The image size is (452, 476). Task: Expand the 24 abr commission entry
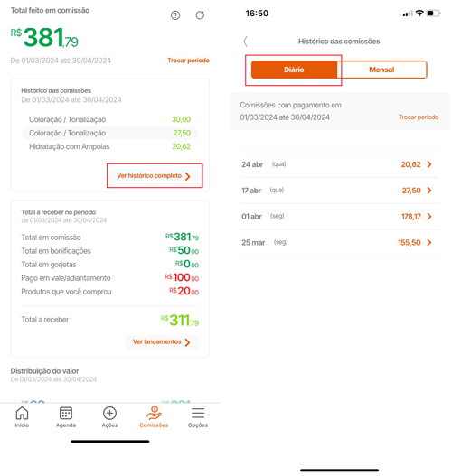pos(339,164)
